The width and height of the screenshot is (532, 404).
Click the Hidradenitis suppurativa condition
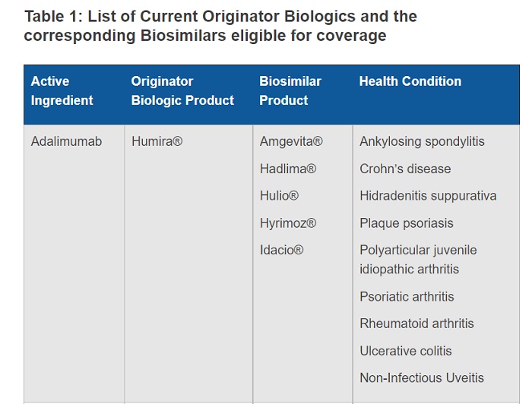[x=428, y=195]
